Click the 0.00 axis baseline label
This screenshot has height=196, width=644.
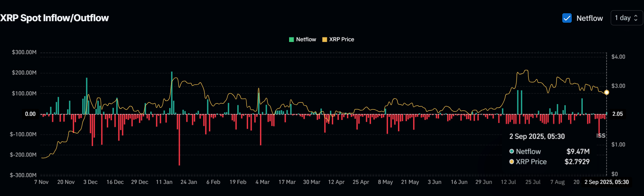click(30, 114)
